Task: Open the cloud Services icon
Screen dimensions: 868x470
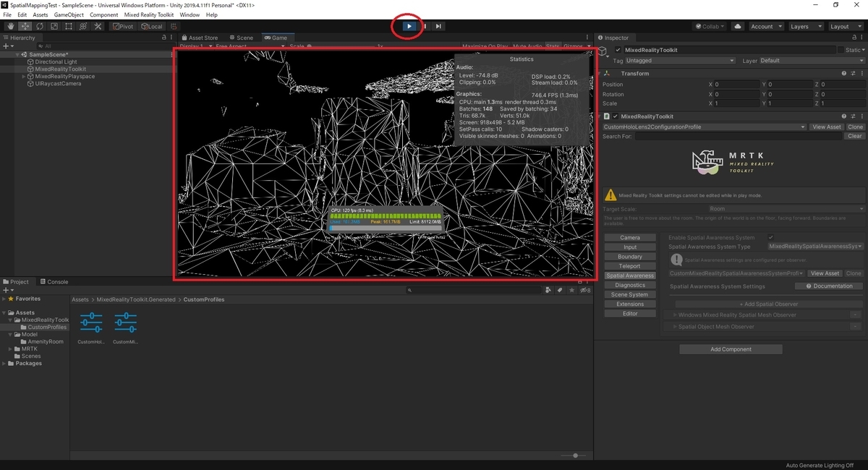Action: click(738, 27)
